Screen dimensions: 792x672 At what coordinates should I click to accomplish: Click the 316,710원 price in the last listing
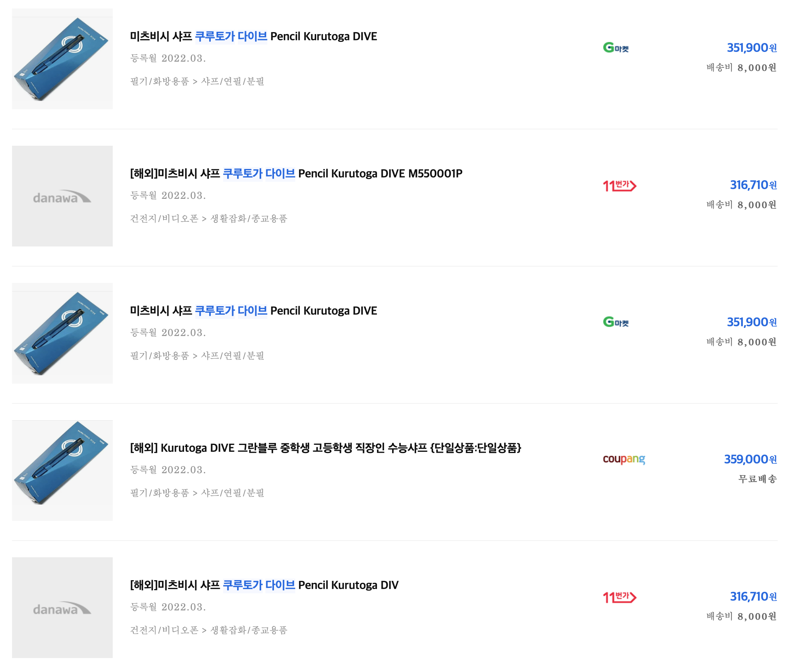pos(753,596)
